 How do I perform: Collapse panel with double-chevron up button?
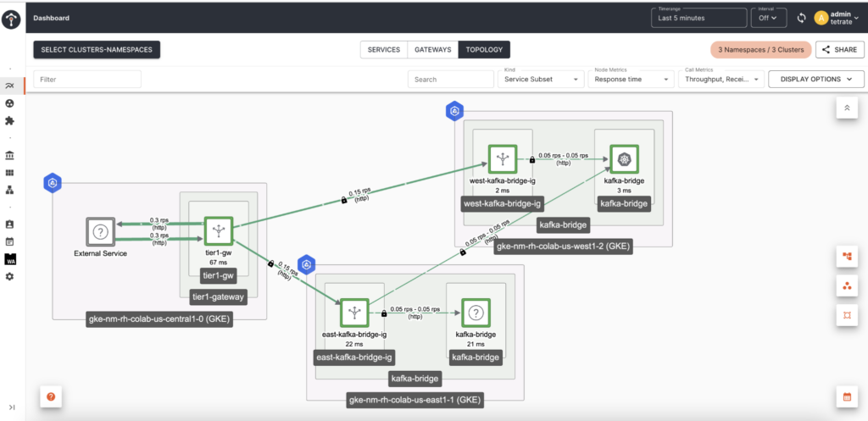[x=847, y=108]
